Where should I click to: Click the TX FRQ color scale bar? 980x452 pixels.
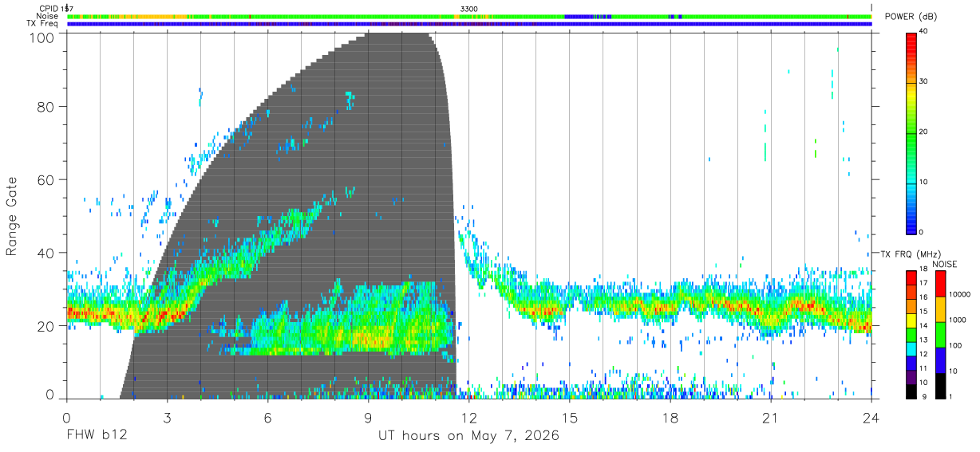(x=911, y=334)
